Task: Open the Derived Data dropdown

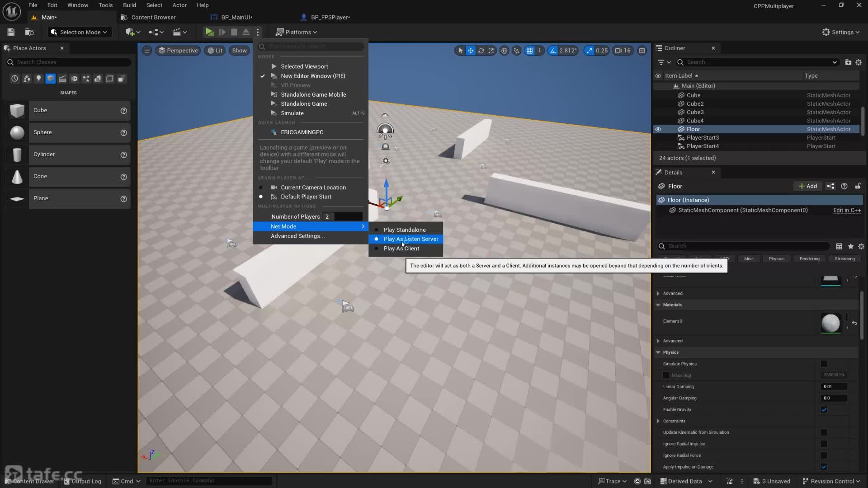Action: [686, 481]
